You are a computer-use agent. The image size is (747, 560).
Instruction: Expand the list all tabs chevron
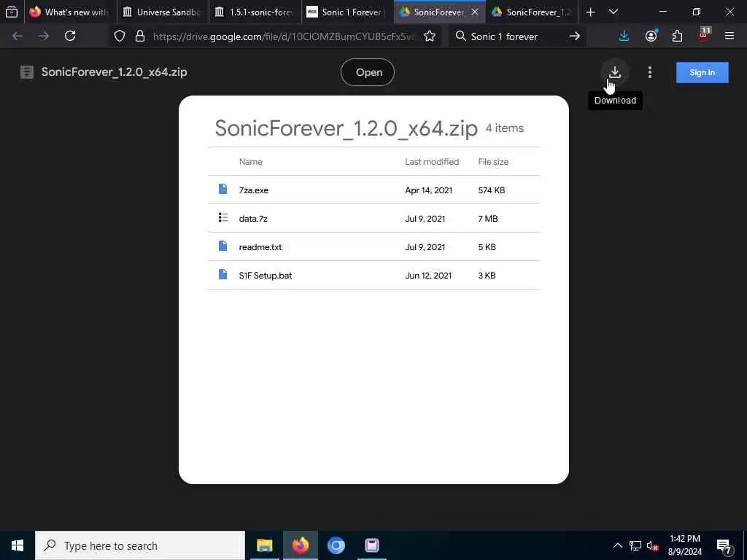pos(614,12)
